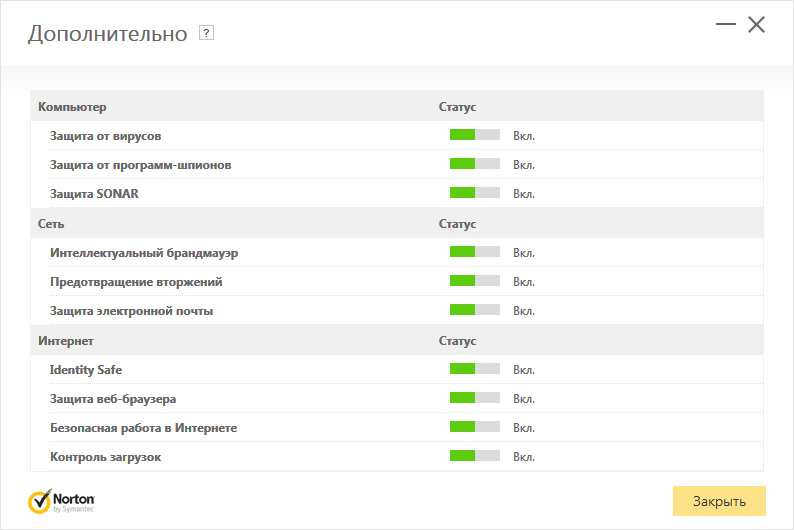This screenshot has width=794, height=530.
Task: Toggle Защита от вирусов switch
Action: pyautogui.click(x=475, y=135)
